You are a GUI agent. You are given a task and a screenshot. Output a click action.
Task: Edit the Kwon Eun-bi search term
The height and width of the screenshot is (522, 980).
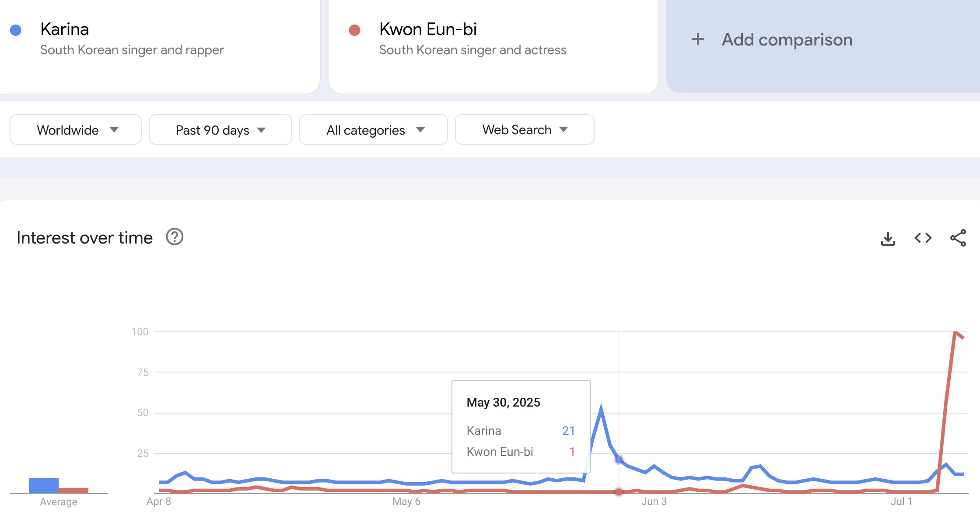[x=428, y=29]
